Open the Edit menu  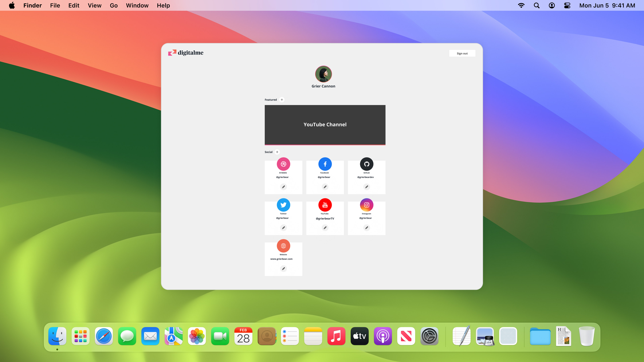pyautogui.click(x=74, y=6)
